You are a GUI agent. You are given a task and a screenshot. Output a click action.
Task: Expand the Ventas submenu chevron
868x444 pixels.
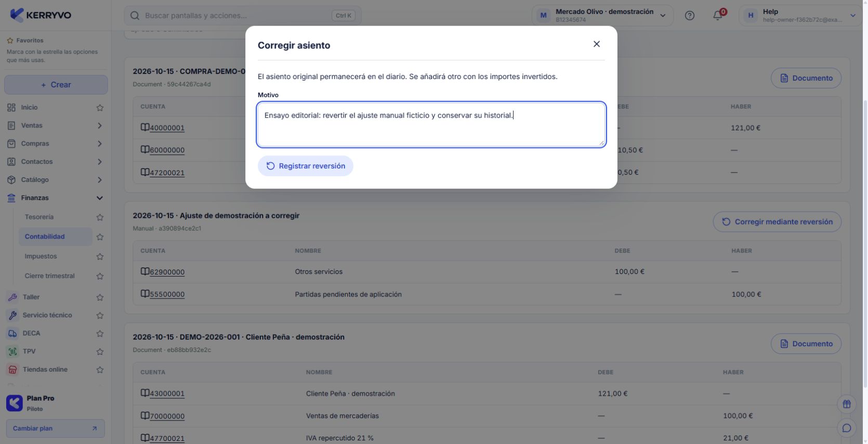click(100, 126)
